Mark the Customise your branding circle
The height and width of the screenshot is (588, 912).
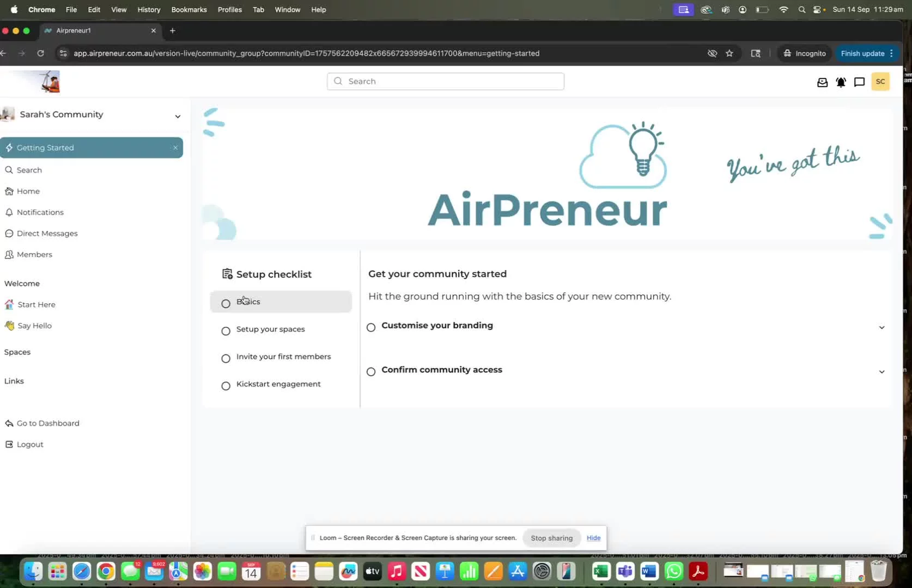[371, 327]
